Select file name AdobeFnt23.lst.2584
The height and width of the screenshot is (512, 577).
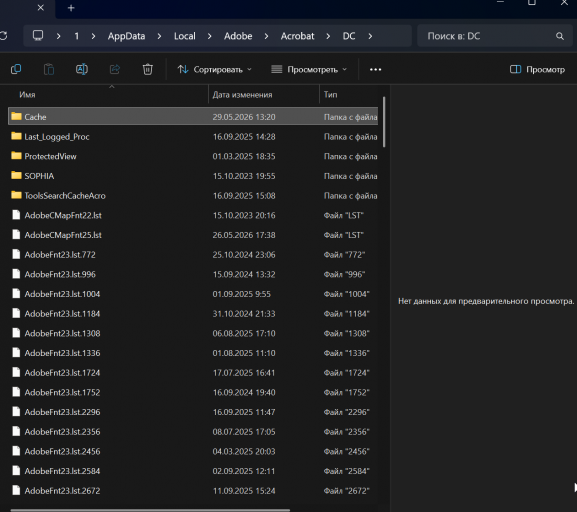coord(62,471)
